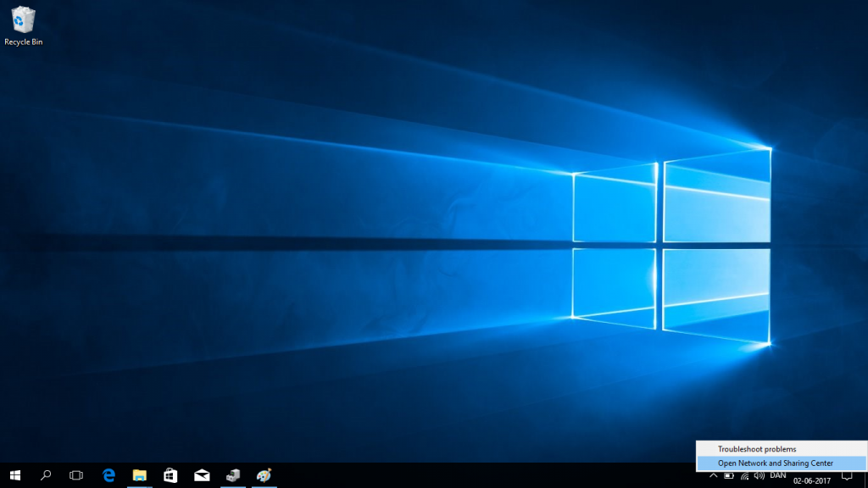Open the volume speaker control

coord(759,475)
